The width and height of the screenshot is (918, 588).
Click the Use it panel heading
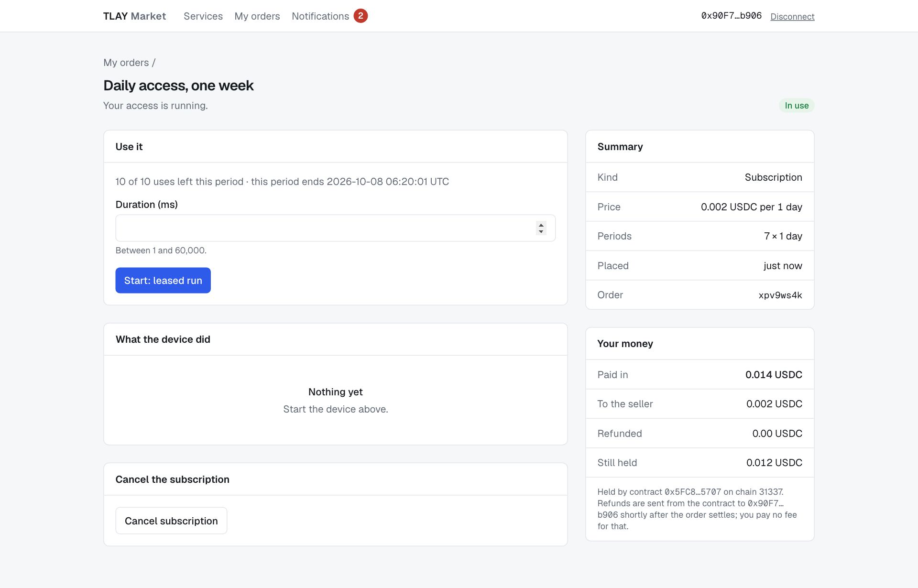[129, 147]
